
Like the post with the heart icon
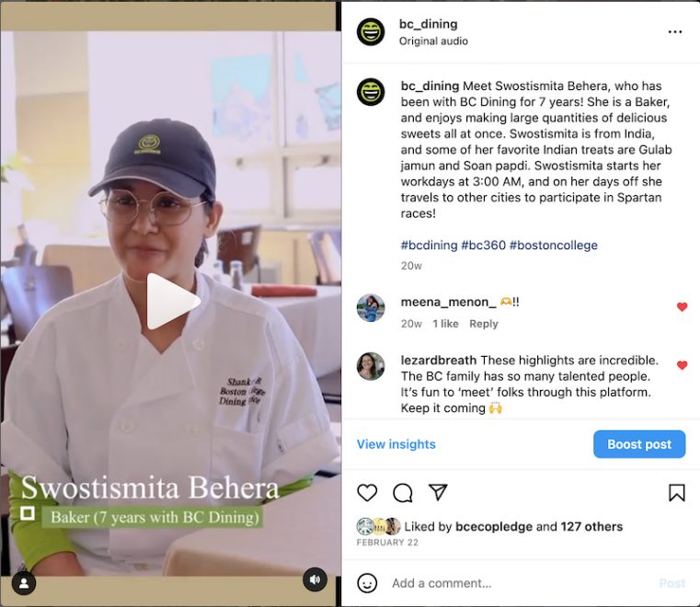[x=367, y=493]
